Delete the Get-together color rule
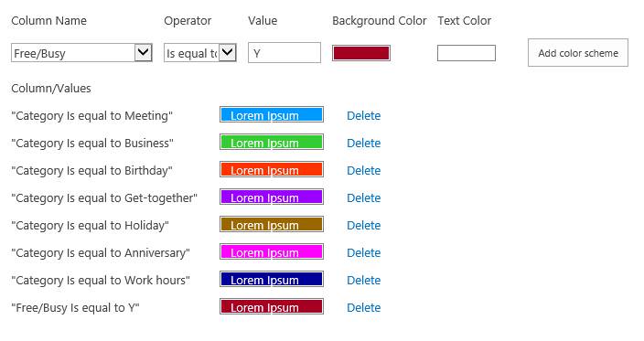The height and width of the screenshot is (341, 644). point(363,198)
